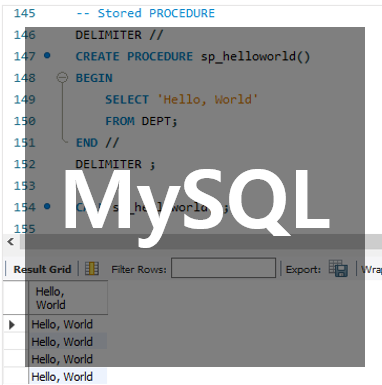382x385 pixels.
Task: Click the 'DELIMITER //' line 146
Action: tap(119, 35)
